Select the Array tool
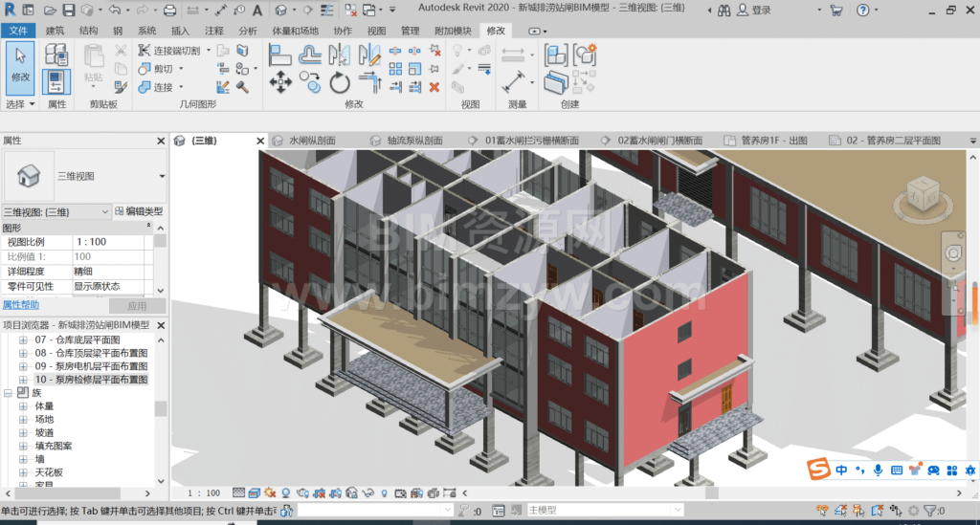Viewport: 980px width, 525px height. [x=395, y=69]
